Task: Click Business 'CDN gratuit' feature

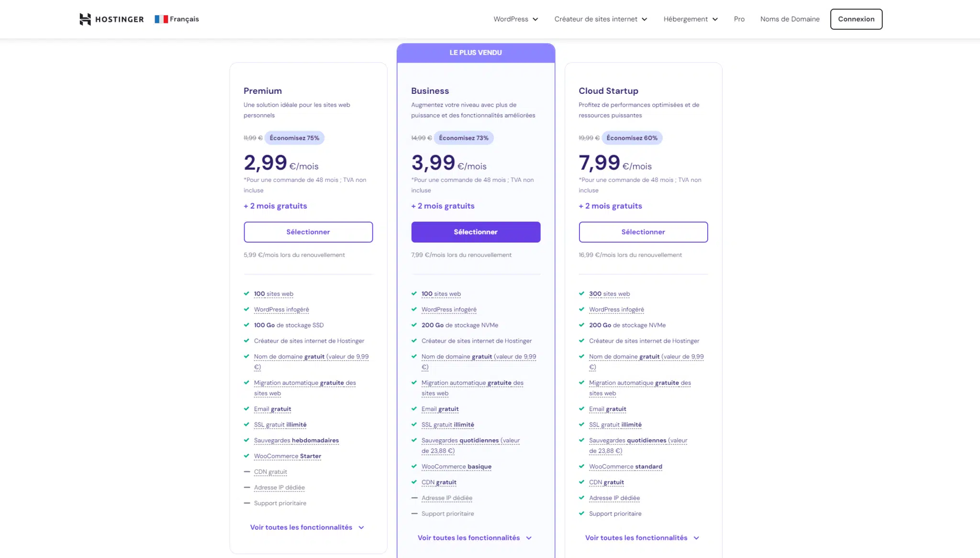Action: click(x=439, y=482)
